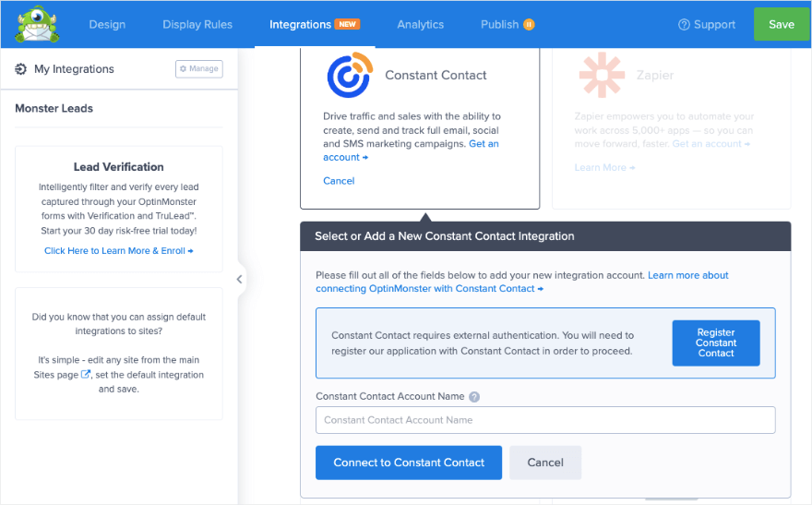This screenshot has height=505, width=812.
Task: Click Register Constant Contact button
Action: click(716, 343)
